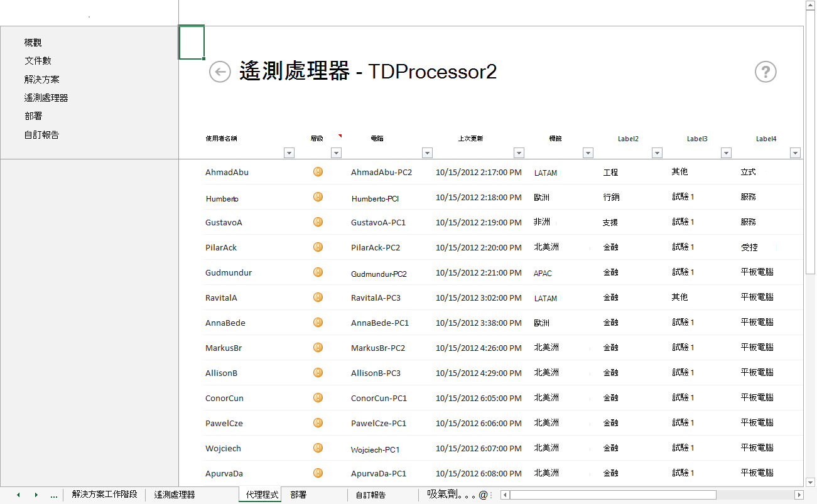817x504 pixels.
Task: Show more sheet tabs via the ellipsis
Action: point(53,495)
